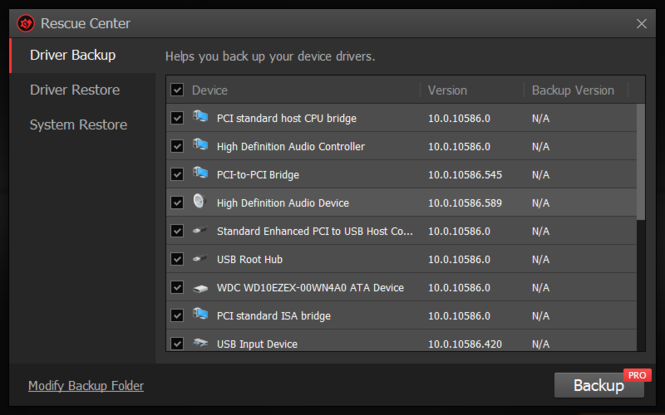The image size is (665, 415).
Task: Click the USB Input Device icon
Action: tap(200, 343)
